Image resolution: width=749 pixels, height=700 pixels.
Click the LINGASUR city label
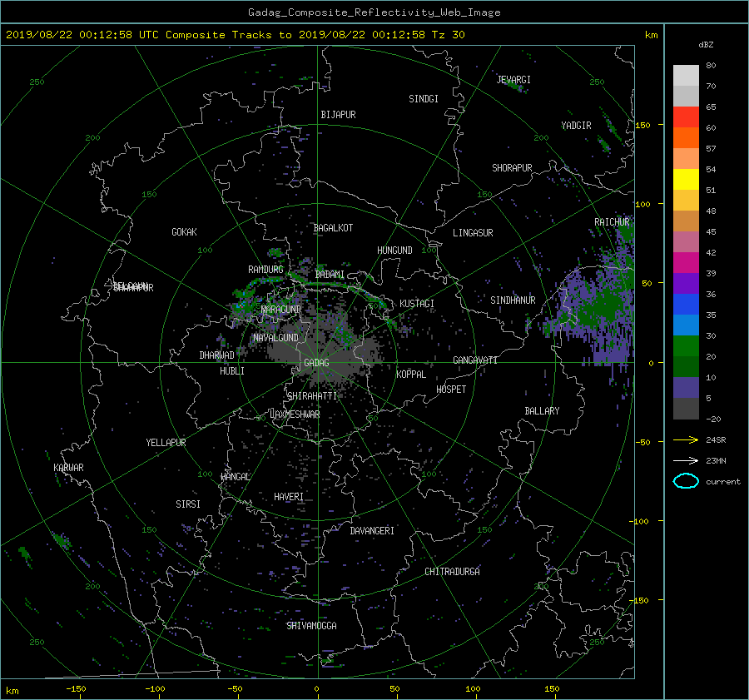(473, 233)
